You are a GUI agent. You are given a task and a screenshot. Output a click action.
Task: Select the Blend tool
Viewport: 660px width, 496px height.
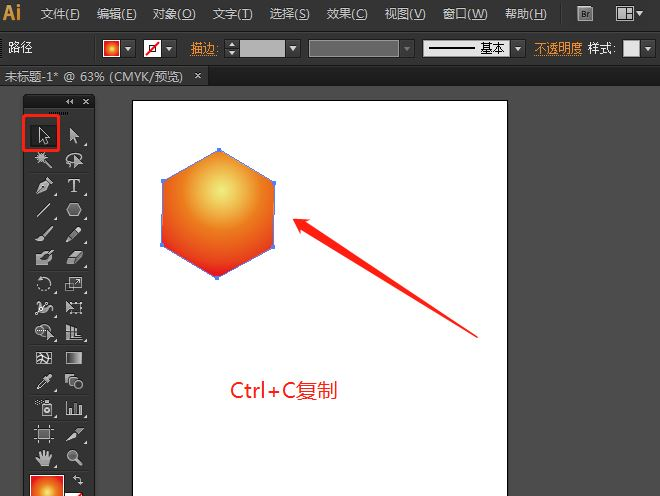click(74, 382)
